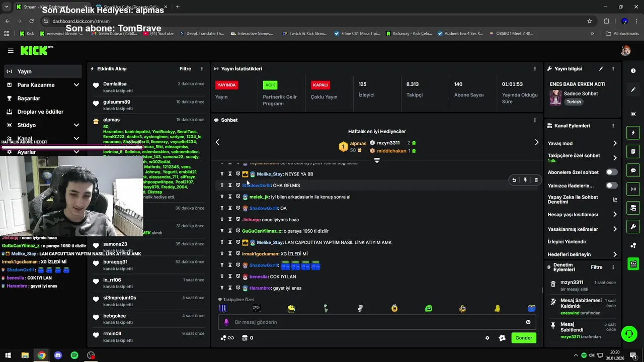Toggle Abonelere özel sohbet switch
The width and height of the screenshot is (644, 362).
click(611, 172)
